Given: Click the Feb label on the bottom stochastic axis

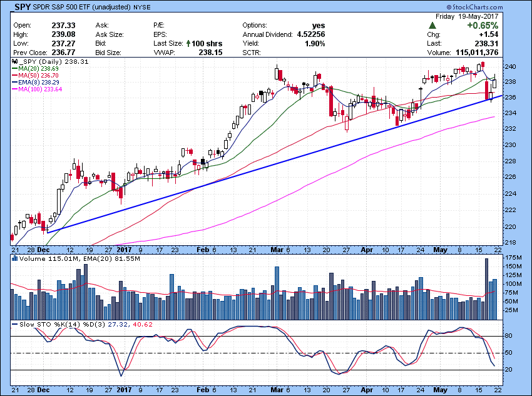Looking at the screenshot, I should point(203,390).
